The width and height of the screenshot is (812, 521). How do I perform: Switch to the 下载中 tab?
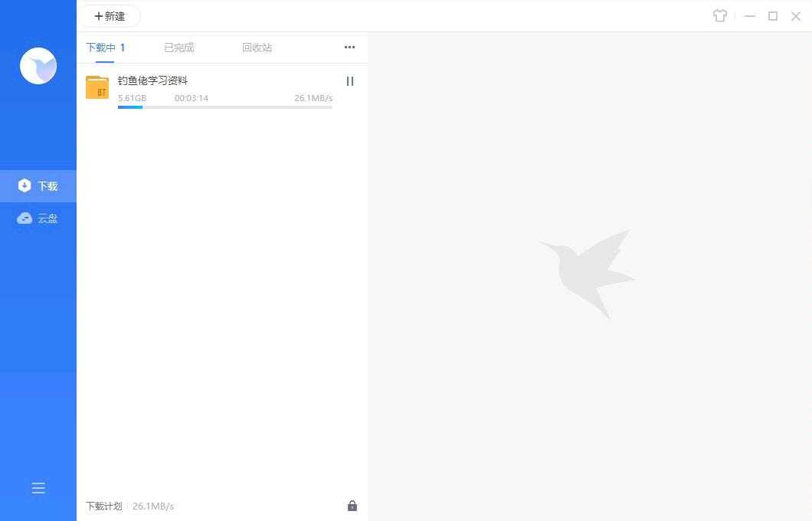click(105, 48)
